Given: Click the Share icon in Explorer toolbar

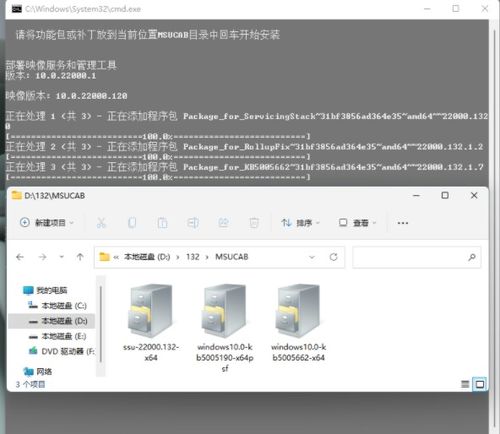Looking at the screenshot, I should pos(223,223).
